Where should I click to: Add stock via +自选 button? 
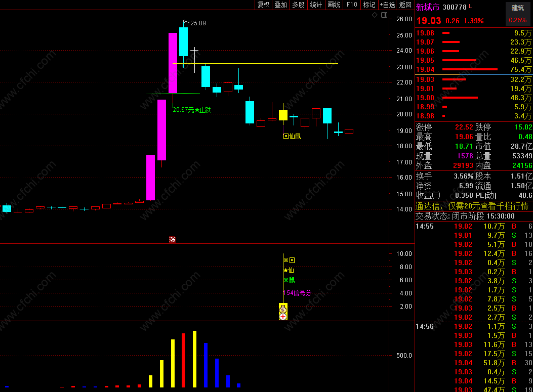click(x=388, y=5)
